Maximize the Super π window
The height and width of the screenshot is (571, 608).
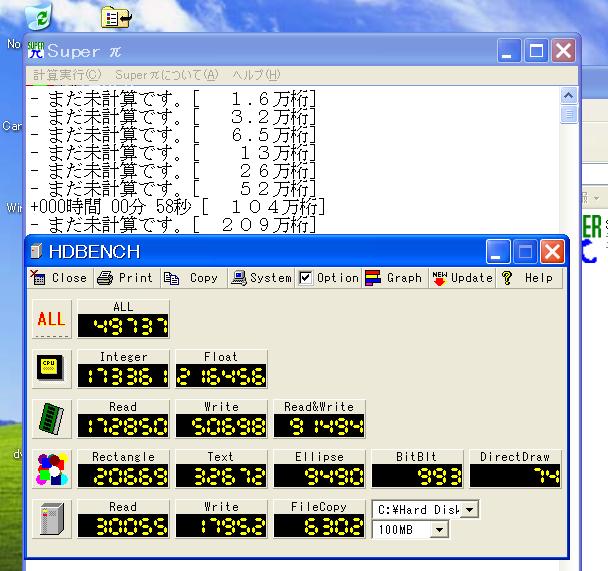point(536,50)
